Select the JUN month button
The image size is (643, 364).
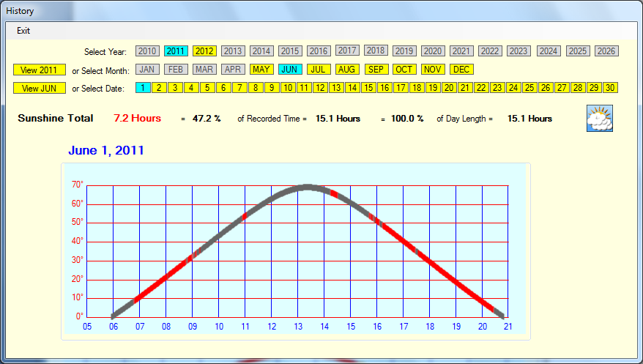[x=290, y=70]
